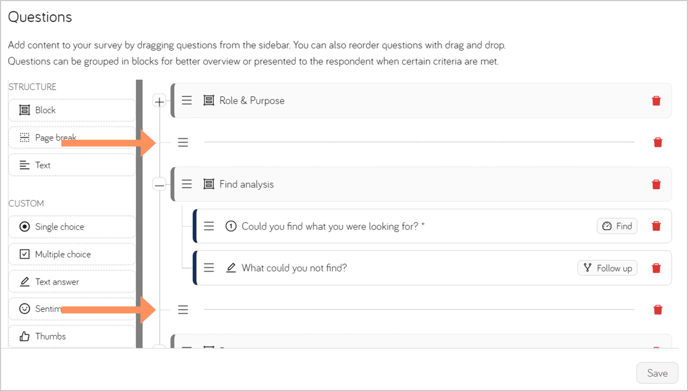The width and height of the screenshot is (688, 391).
Task: Click the sidebar vertical scrollbar
Action: 139,214
